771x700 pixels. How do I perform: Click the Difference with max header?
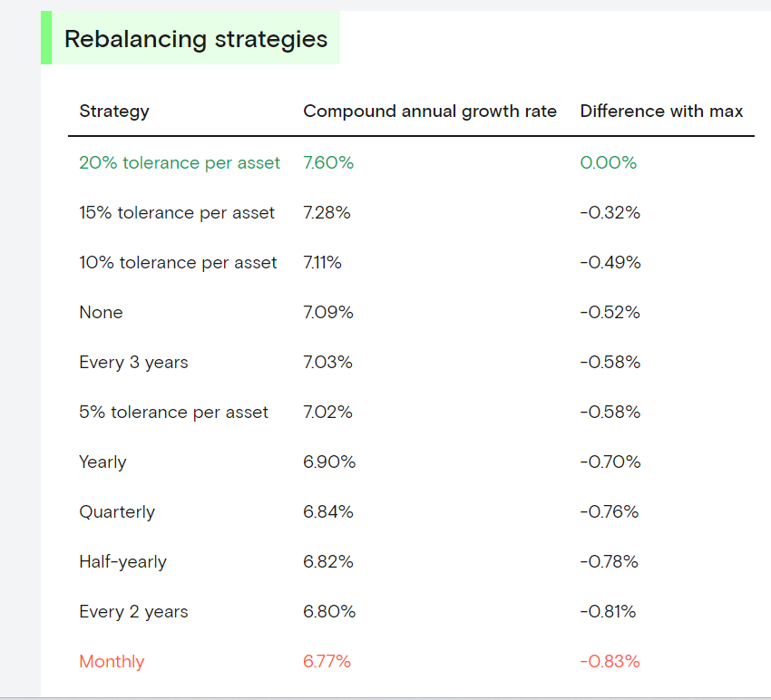[x=661, y=112]
